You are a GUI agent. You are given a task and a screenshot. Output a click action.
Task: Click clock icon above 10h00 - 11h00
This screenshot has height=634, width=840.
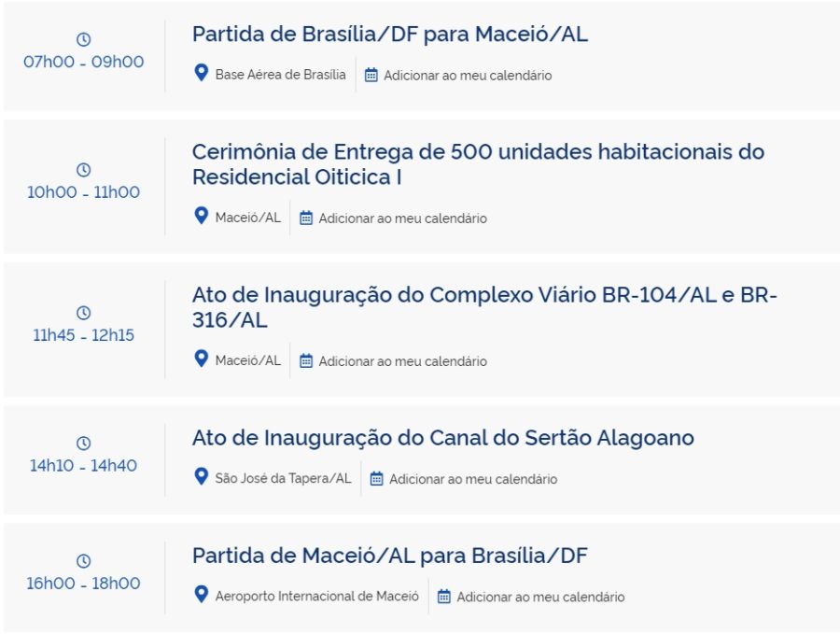(83, 170)
